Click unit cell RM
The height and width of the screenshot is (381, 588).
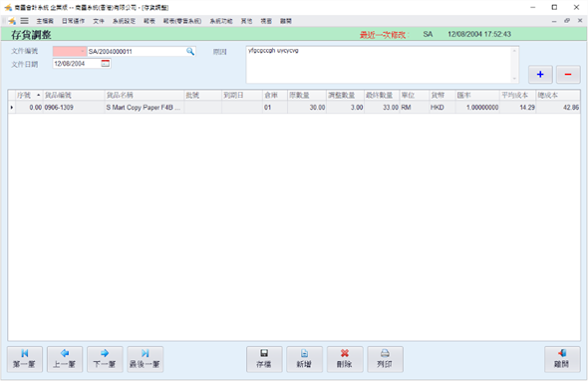pyautogui.click(x=414, y=108)
